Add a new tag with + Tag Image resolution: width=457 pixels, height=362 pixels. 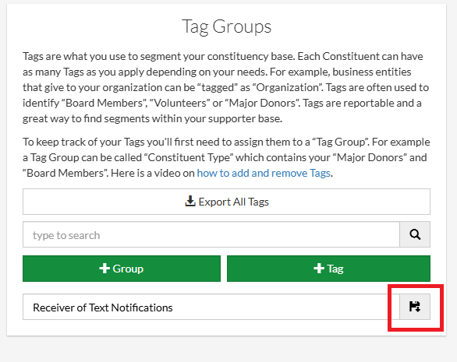point(329,269)
